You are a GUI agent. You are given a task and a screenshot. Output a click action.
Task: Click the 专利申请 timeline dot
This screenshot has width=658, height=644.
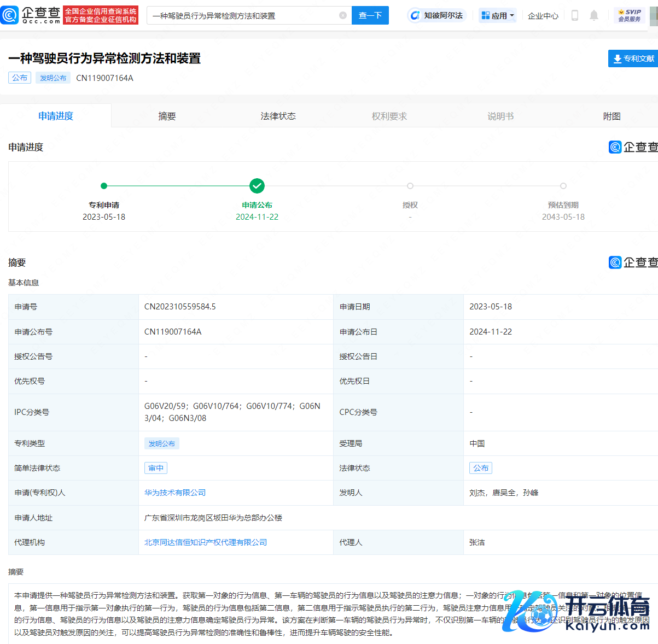[104, 186]
